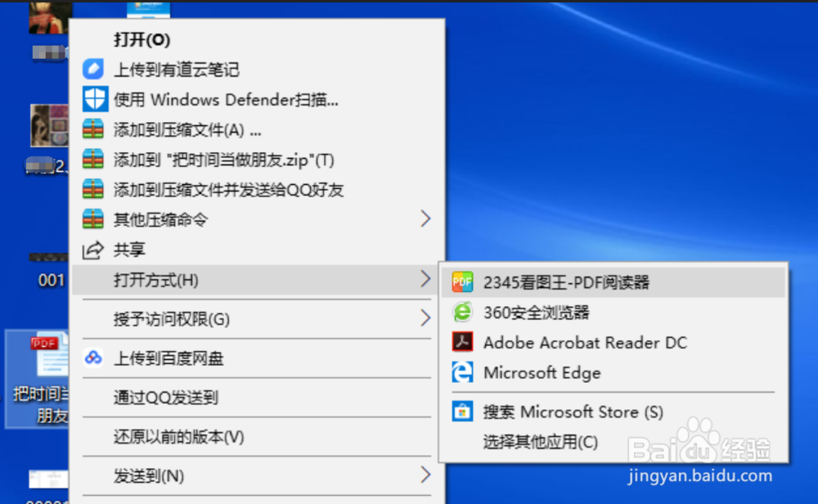This screenshot has width=818, height=504.
Task: Choose 通过QQ发送到 menu entry
Action: [x=257, y=397]
